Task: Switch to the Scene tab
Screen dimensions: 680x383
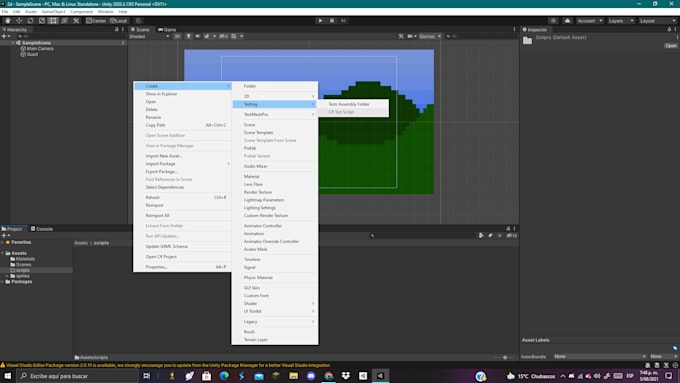Action: (141, 29)
